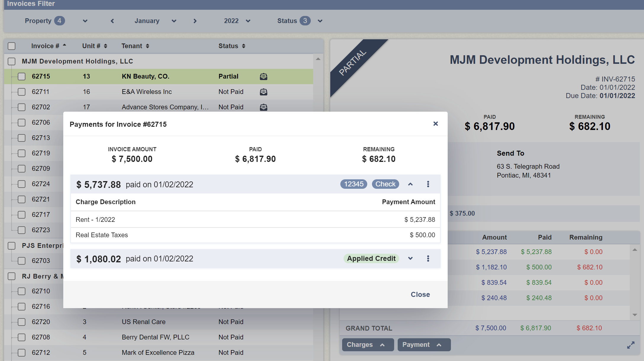
Task: Select checkbox for invoice 62715
Action: point(22,77)
